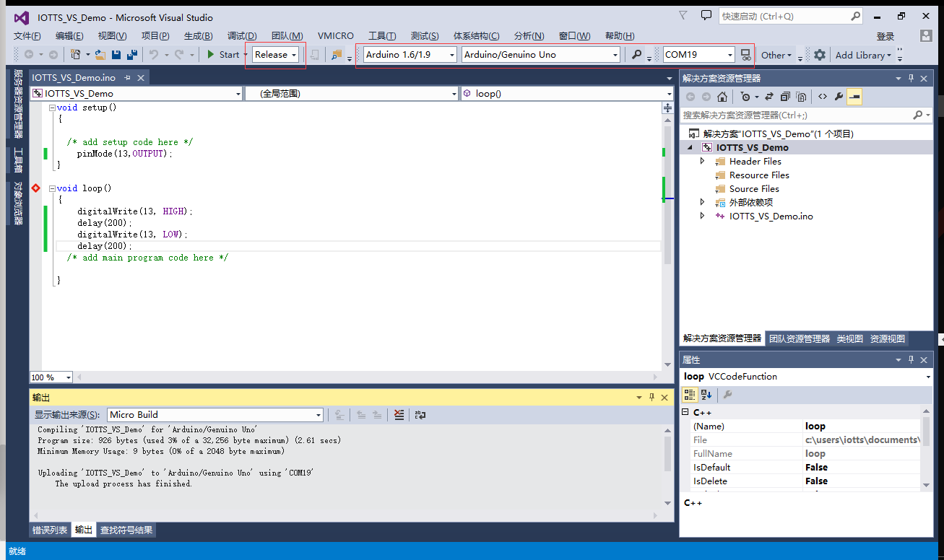The image size is (944, 560).
Task: Click the Show All Files icon
Action: 801,97
